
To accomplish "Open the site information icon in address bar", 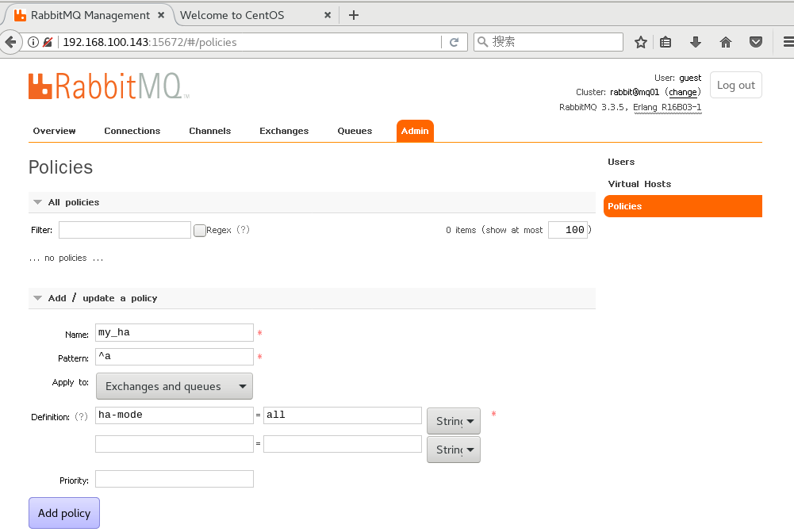I will coord(33,42).
